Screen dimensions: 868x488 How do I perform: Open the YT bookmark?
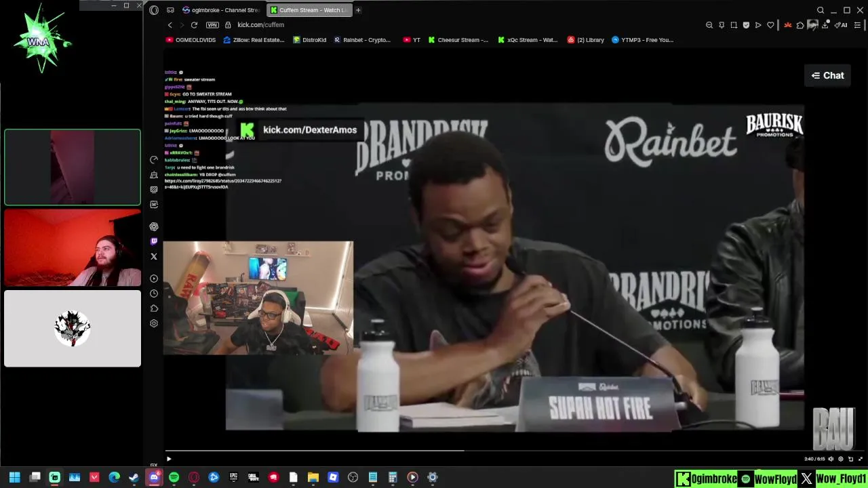pos(412,40)
